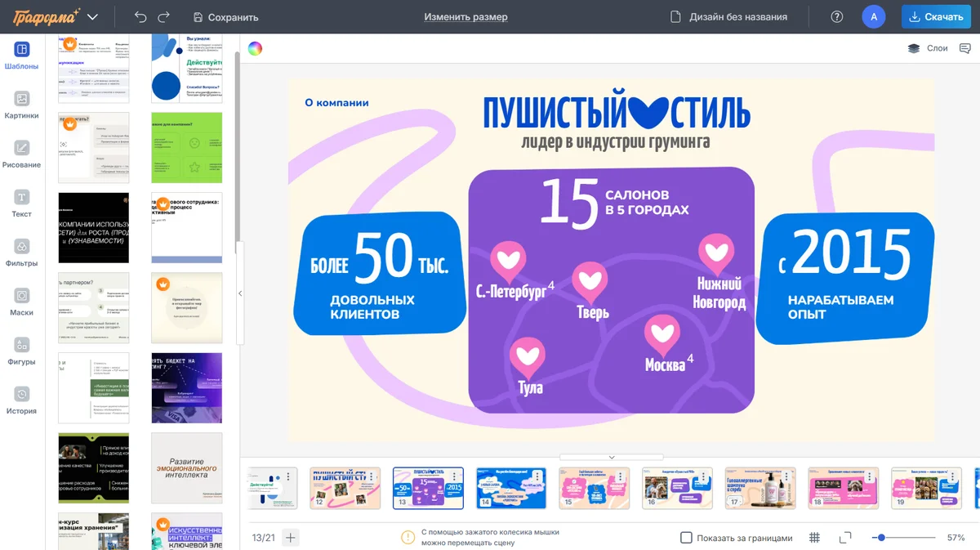The width and height of the screenshot is (980, 550).
Task: Select slide 19 thumbnail
Action: coord(926,488)
